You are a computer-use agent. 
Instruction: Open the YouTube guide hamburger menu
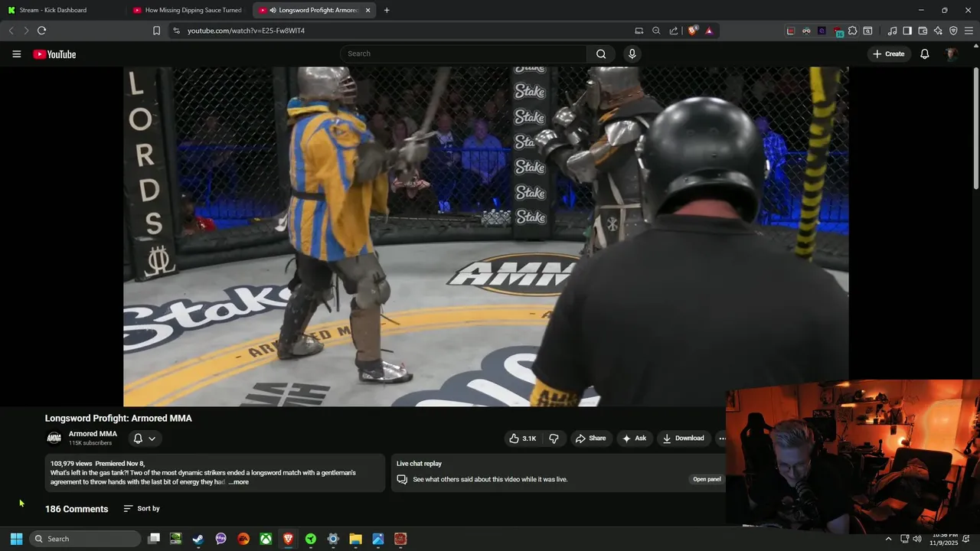[x=16, y=54]
